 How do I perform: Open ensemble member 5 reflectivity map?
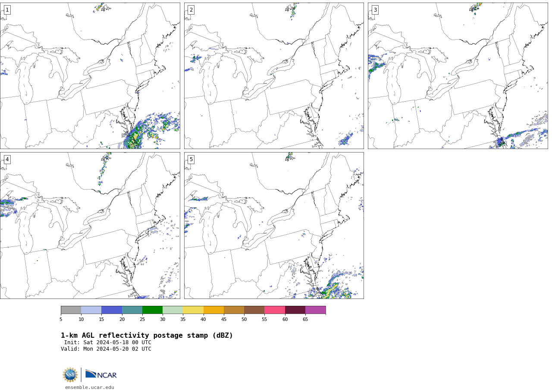point(274,225)
